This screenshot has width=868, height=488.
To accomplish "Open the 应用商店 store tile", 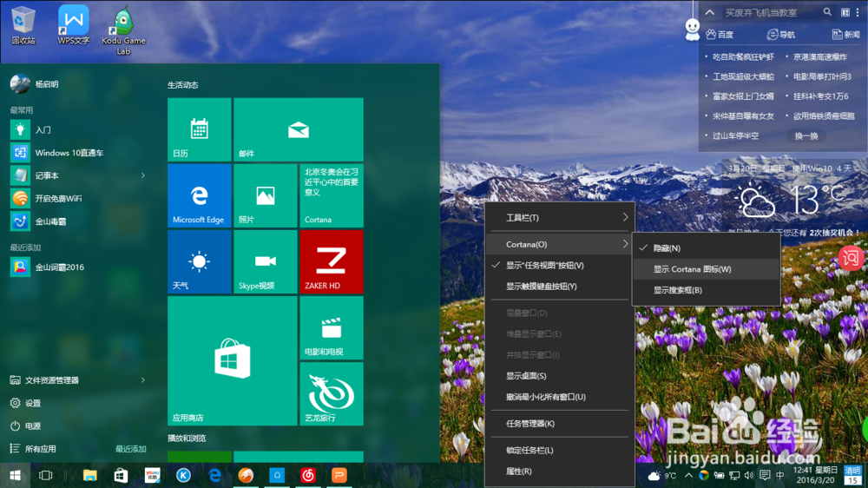I will [233, 360].
